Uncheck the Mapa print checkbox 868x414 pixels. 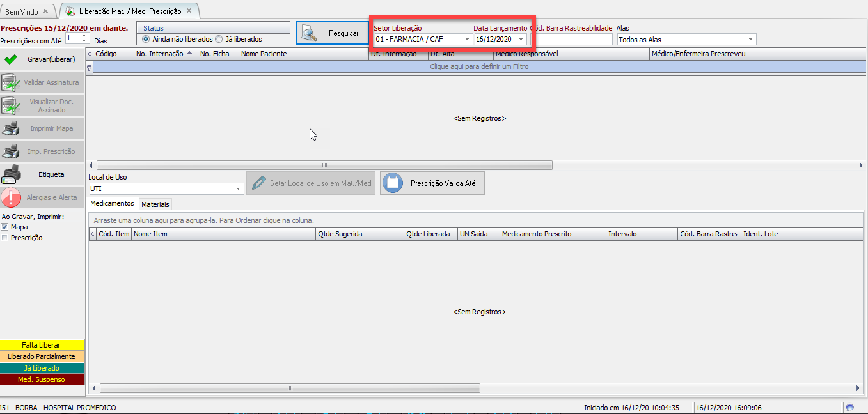click(x=5, y=227)
